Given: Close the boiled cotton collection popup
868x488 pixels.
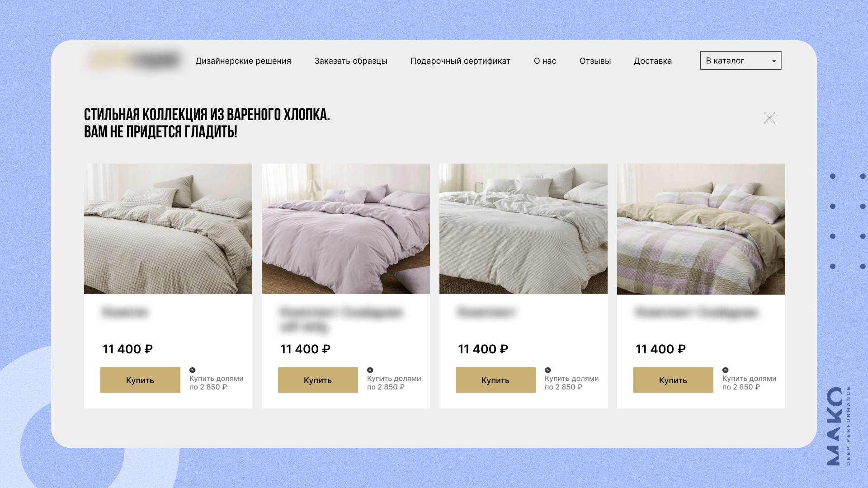Looking at the screenshot, I should click(x=769, y=118).
